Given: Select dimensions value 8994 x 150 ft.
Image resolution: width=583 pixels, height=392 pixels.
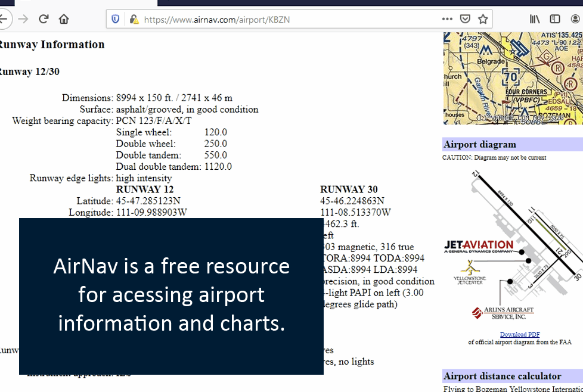Looking at the screenshot, I should pos(145,98).
